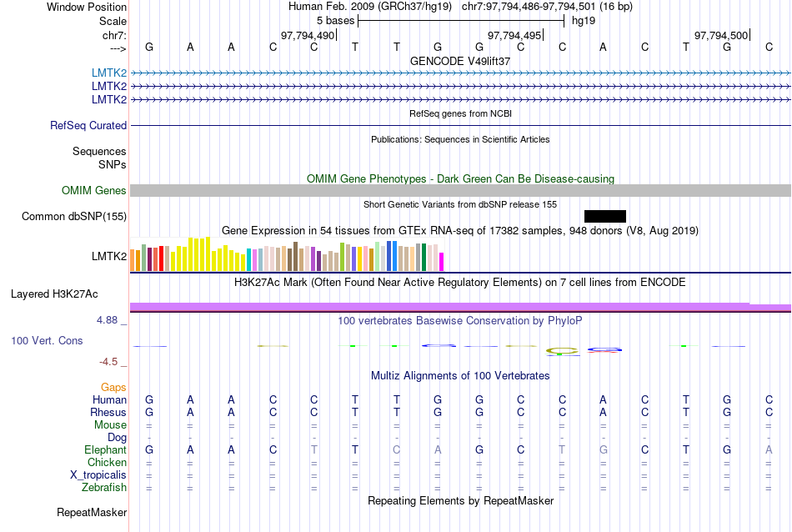Open the RefSeq genes from NCBI track title

point(460,113)
